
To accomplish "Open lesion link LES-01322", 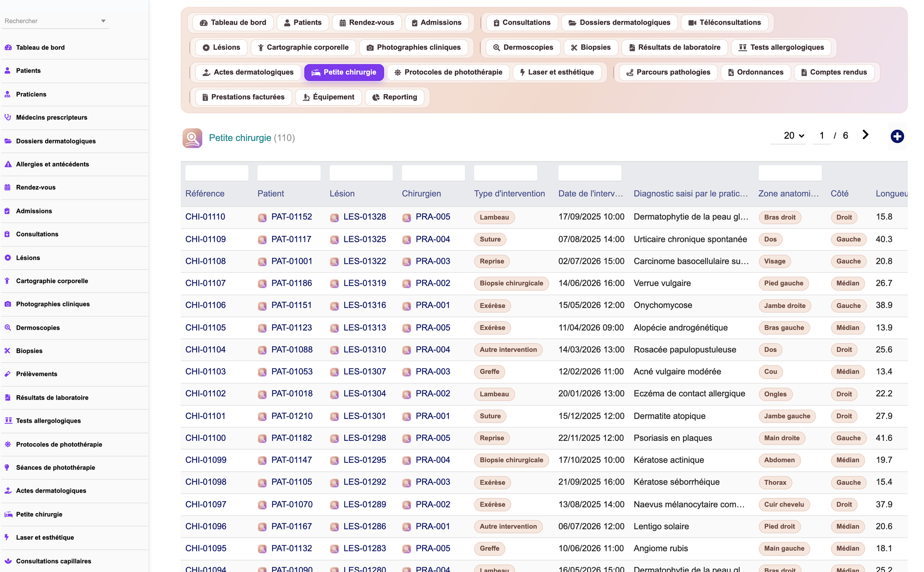I will (365, 261).
